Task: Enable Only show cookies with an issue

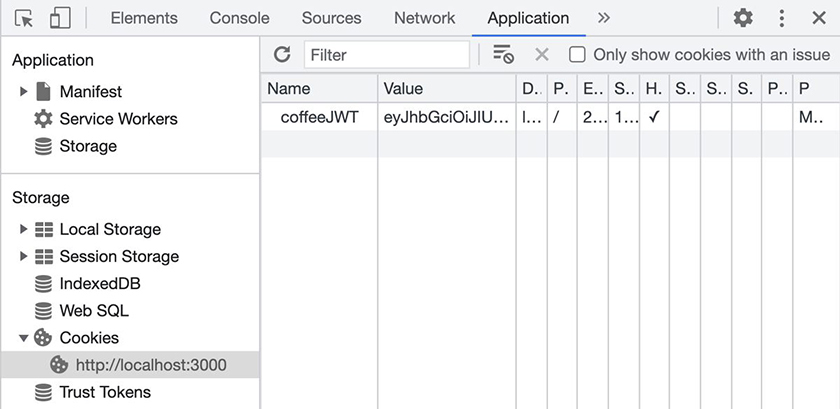Action: pyautogui.click(x=577, y=55)
